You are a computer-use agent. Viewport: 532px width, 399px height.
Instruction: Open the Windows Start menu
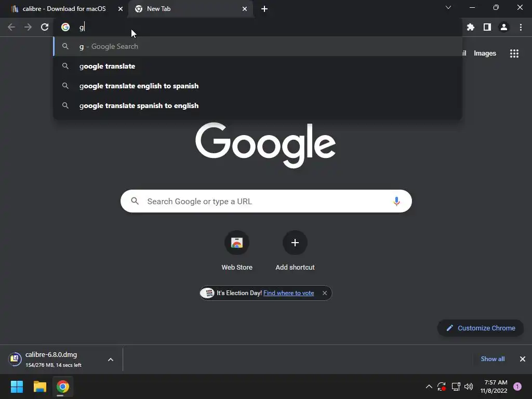coord(17,387)
